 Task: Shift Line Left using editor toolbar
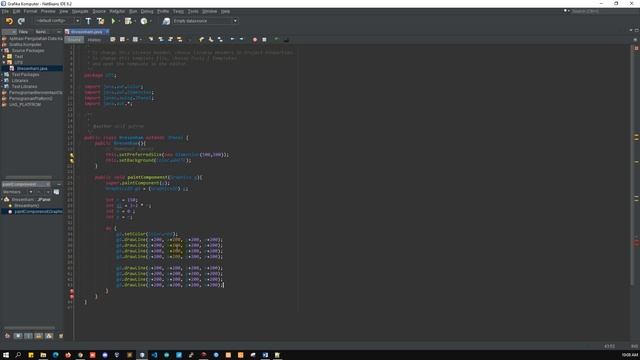coord(232,40)
